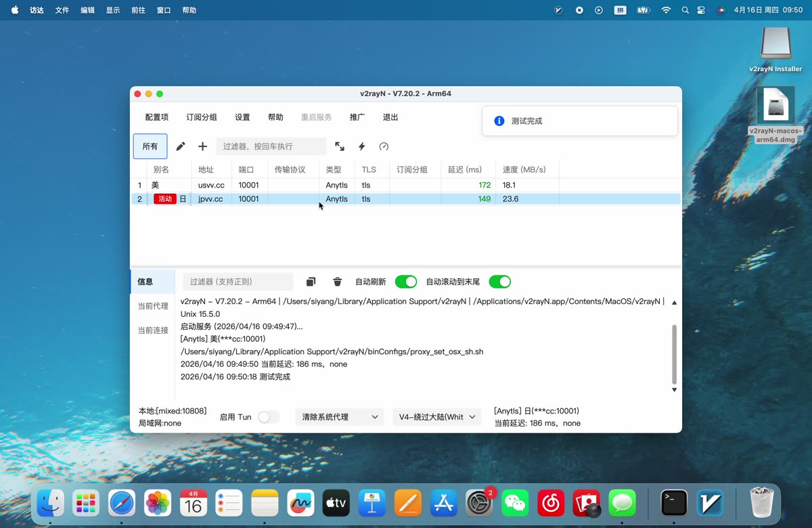Open Terminal from the Dock
Screen dimensions: 812x528
coord(674,503)
